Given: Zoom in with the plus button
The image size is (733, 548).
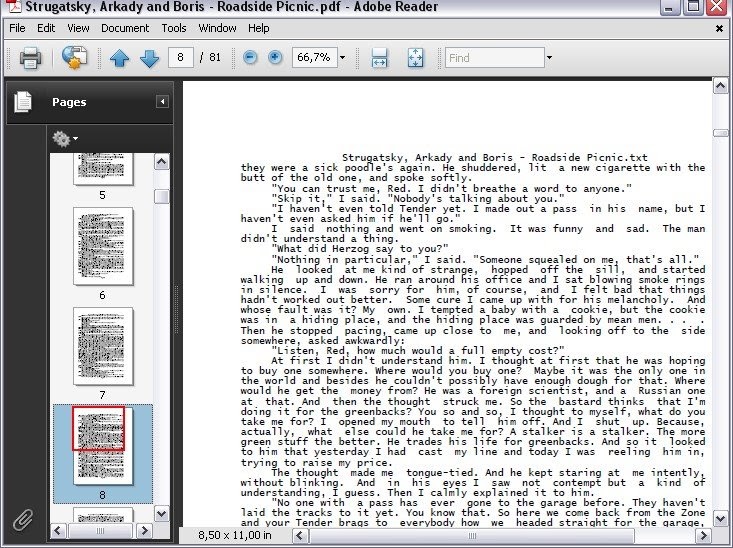Looking at the screenshot, I should point(275,58).
